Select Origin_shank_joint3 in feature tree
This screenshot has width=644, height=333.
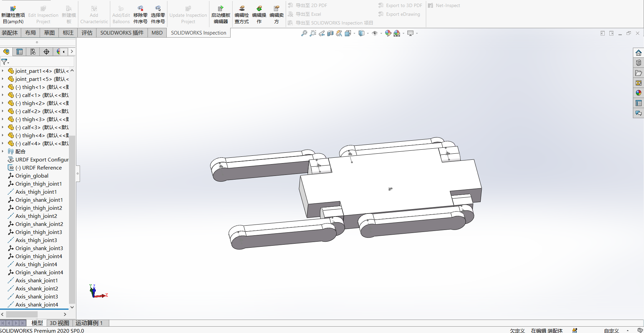[35, 248]
